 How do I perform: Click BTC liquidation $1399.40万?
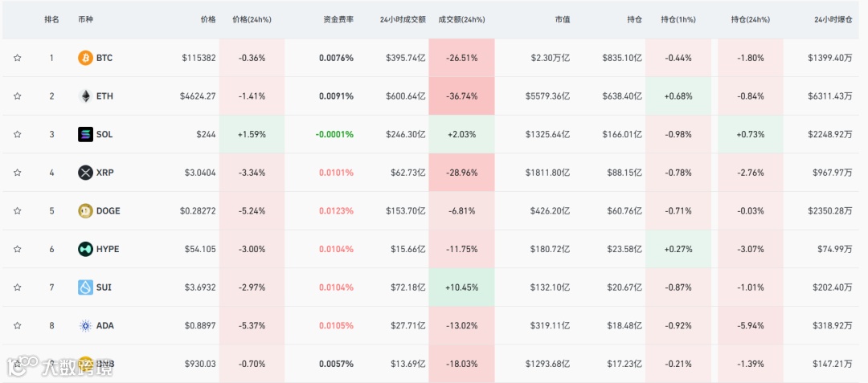pos(829,58)
